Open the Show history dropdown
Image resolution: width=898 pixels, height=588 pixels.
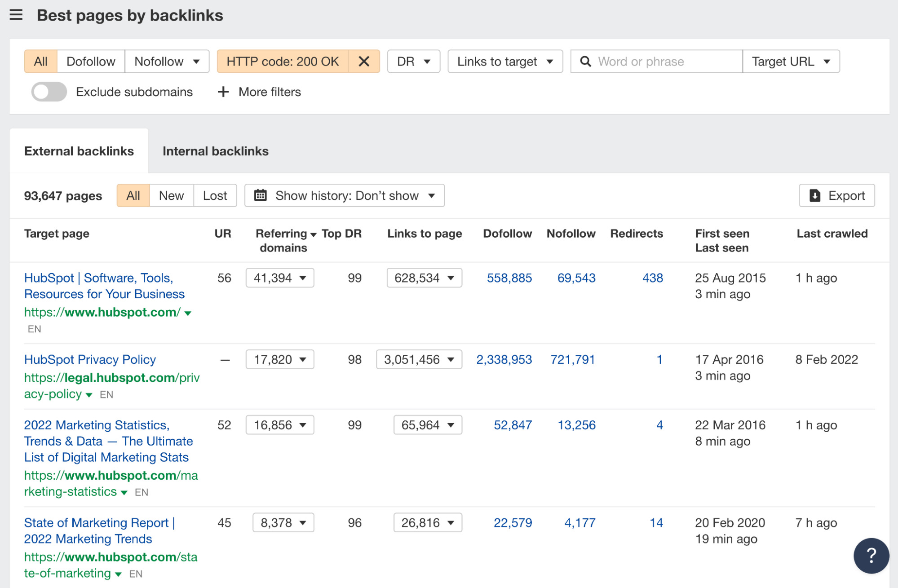(x=345, y=195)
